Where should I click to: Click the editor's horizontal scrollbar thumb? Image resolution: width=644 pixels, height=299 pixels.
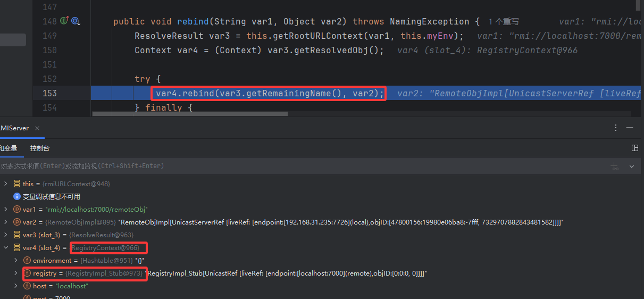pos(190,113)
